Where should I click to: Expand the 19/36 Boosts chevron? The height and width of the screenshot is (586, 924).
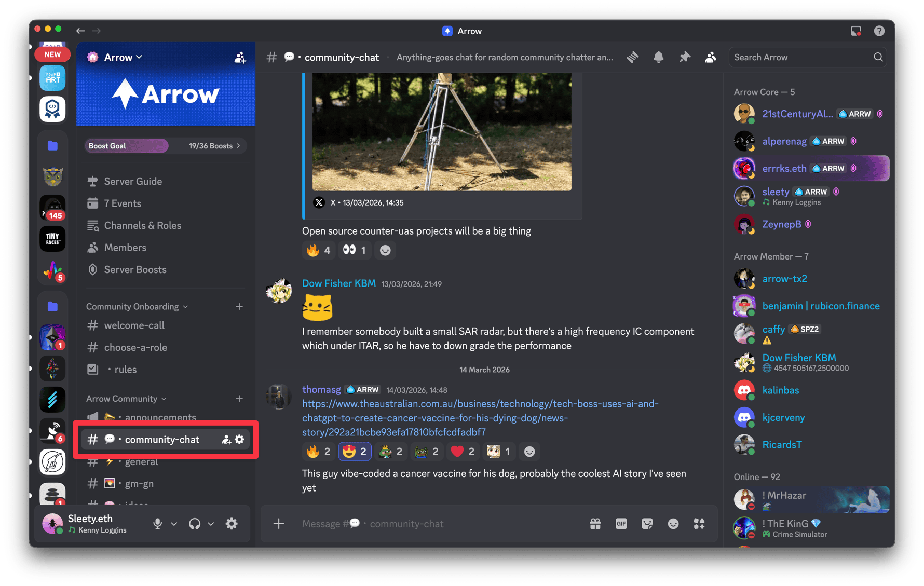pos(238,146)
